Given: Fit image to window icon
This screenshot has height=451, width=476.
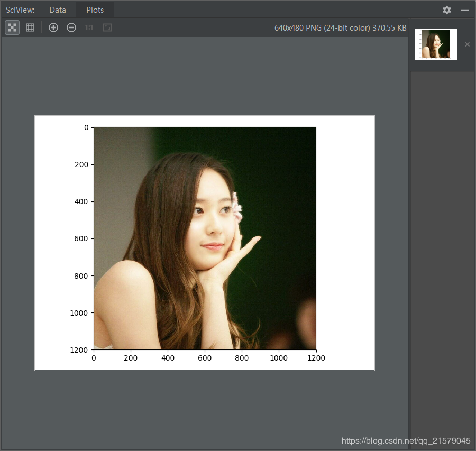Looking at the screenshot, I should click(107, 27).
